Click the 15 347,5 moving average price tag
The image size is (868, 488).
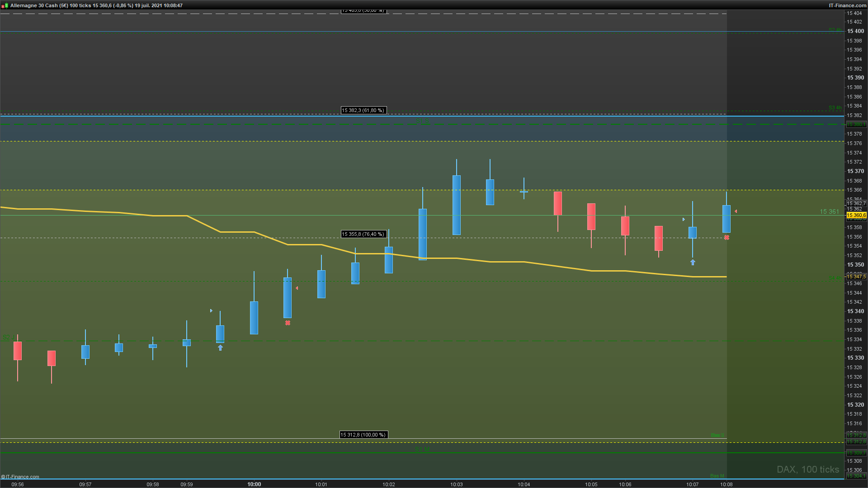click(856, 277)
